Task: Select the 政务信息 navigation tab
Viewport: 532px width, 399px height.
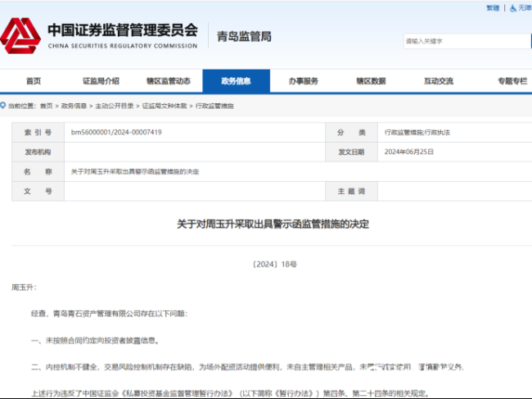Action: click(236, 81)
